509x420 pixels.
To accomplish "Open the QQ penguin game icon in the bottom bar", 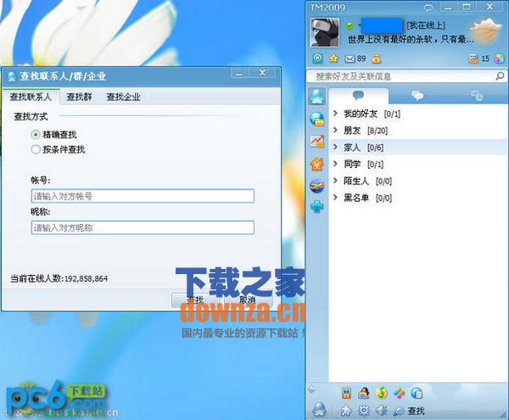I will coord(364,393).
